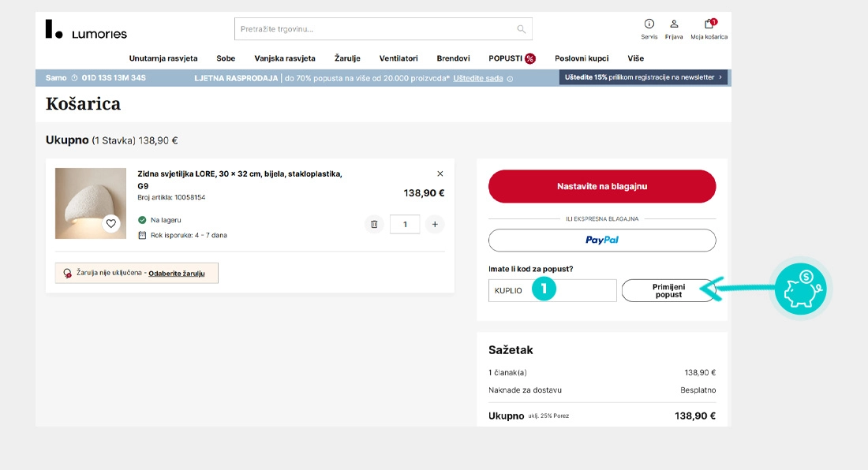Click the Imate li kod za popust label
868x470 pixels.
coord(530,269)
